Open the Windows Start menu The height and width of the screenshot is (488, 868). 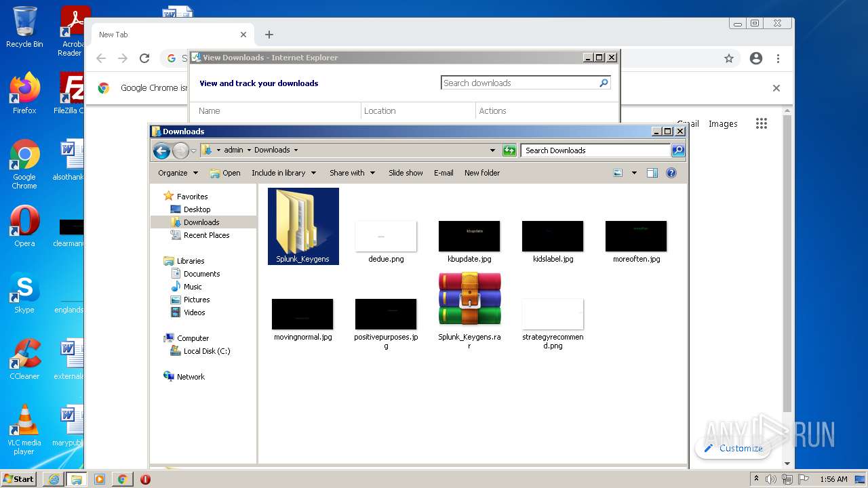point(18,479)
